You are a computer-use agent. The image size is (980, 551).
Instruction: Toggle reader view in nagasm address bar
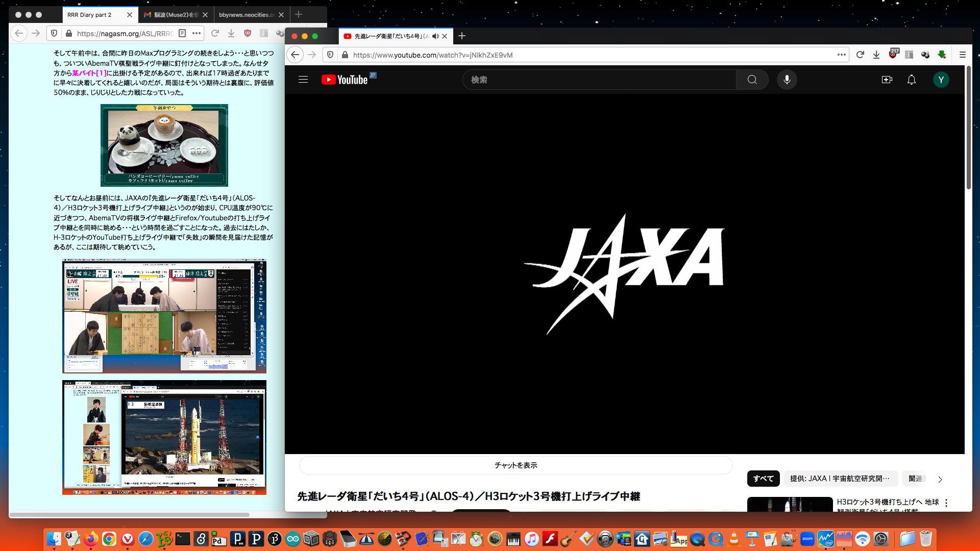[x=182, y=34]
